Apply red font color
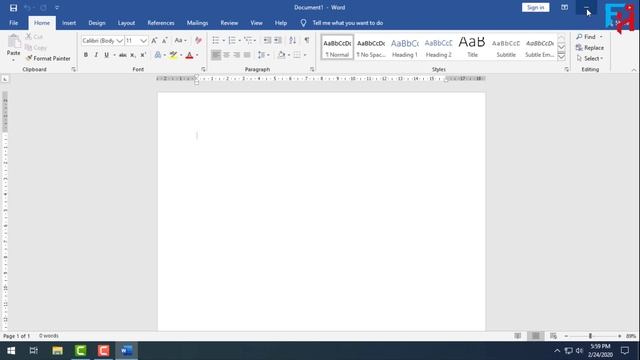Viewport: 640px width, 360px height. coord(189,55)
